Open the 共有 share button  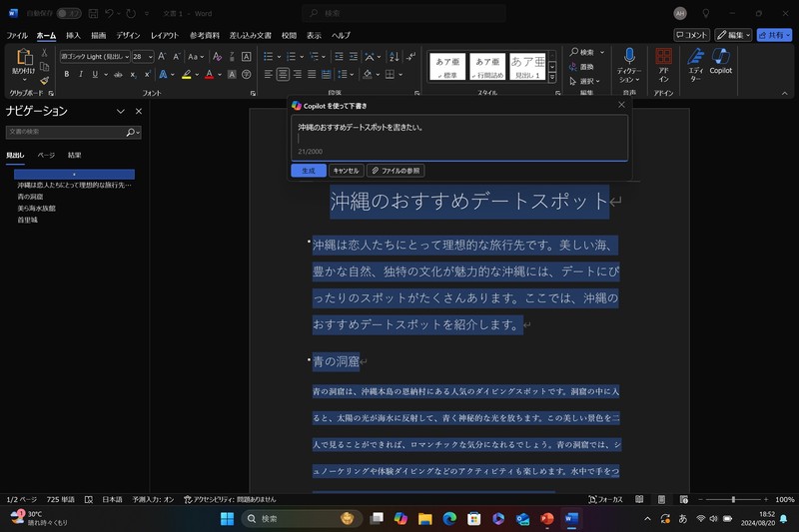tap(774, 35)
